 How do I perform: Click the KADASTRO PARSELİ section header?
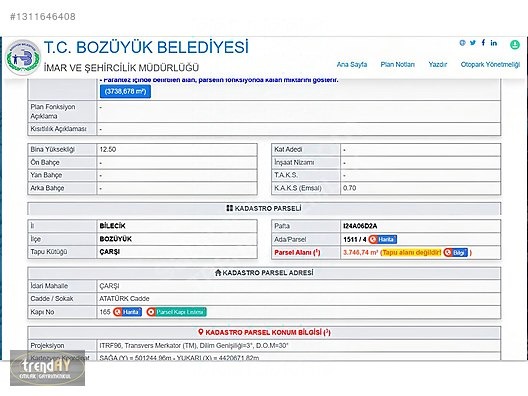coord(264,208)
